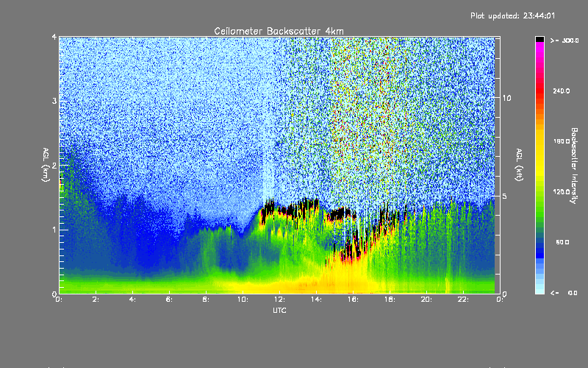The height and width of the screenshot is (368, 588).
Task: Click the '10' kft tick label
Action: coord(506,98)
